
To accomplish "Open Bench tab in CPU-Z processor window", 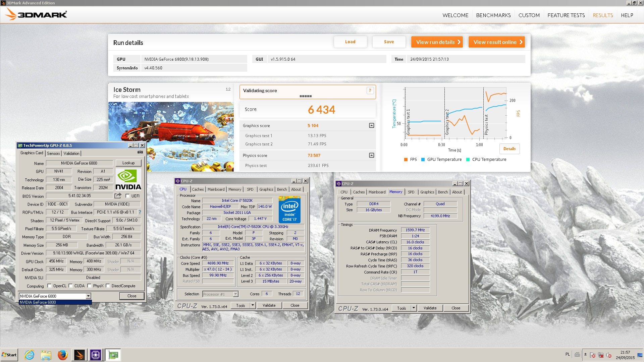I will (x=282, y=189).
